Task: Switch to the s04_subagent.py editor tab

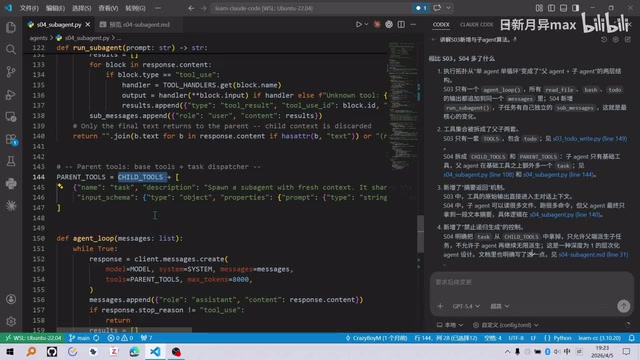Action: [59, 24]
